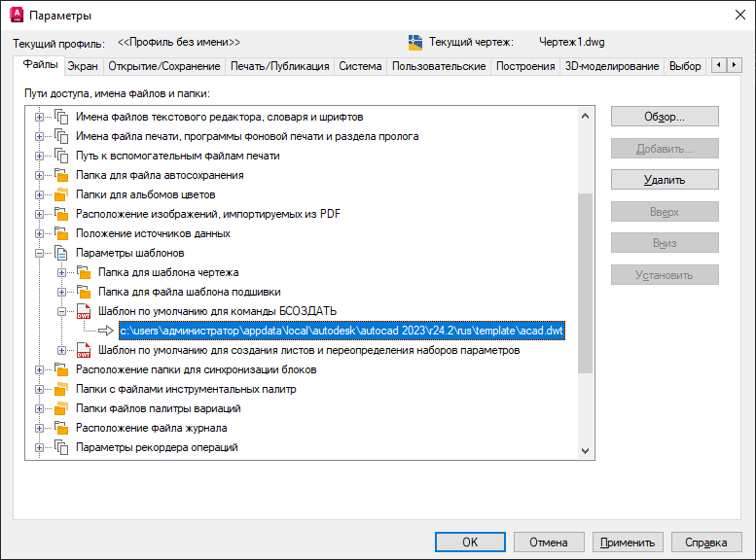Collapse the 'Параметры шаблонов' node
756x560 pixels.
(40, 253)
